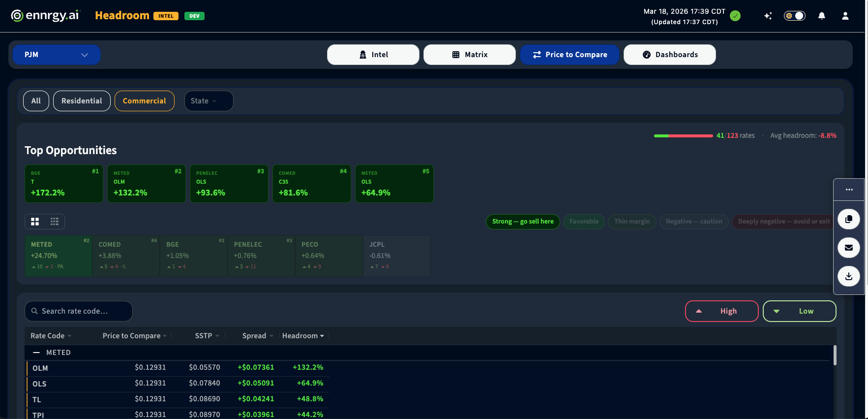Image resolution: width=868 pixels, height=419 pixels.
Task: Click the email envelope icon
Action: pyautogui.click(x=848, y=248)
